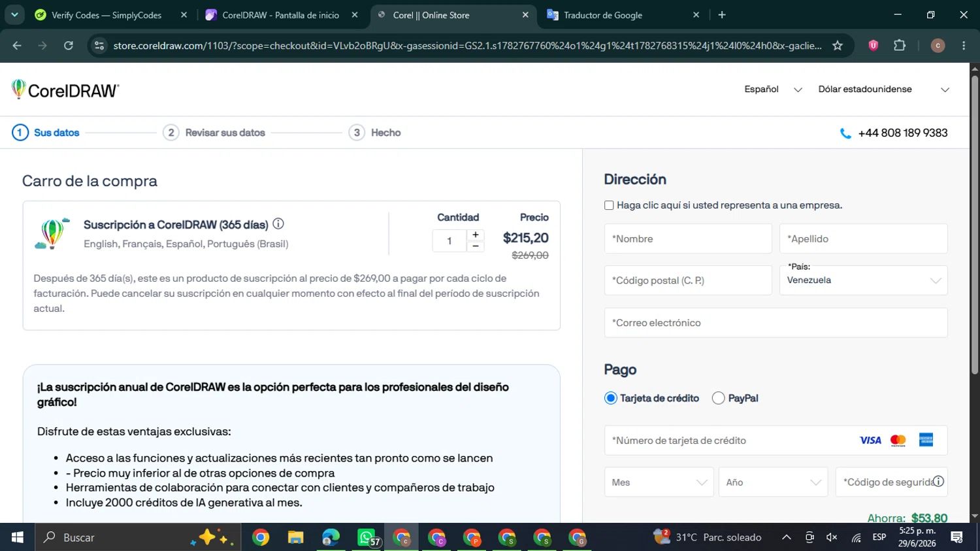Screen dimensions: 980x551
Task: Click the Apellido input field
Action: (x=863, y=239)
